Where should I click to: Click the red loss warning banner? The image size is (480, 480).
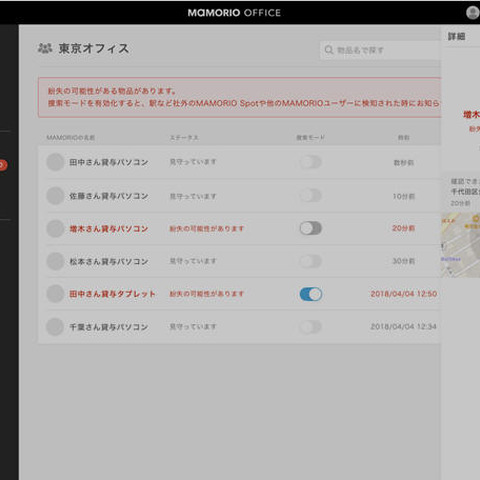[x=240, y=97]
